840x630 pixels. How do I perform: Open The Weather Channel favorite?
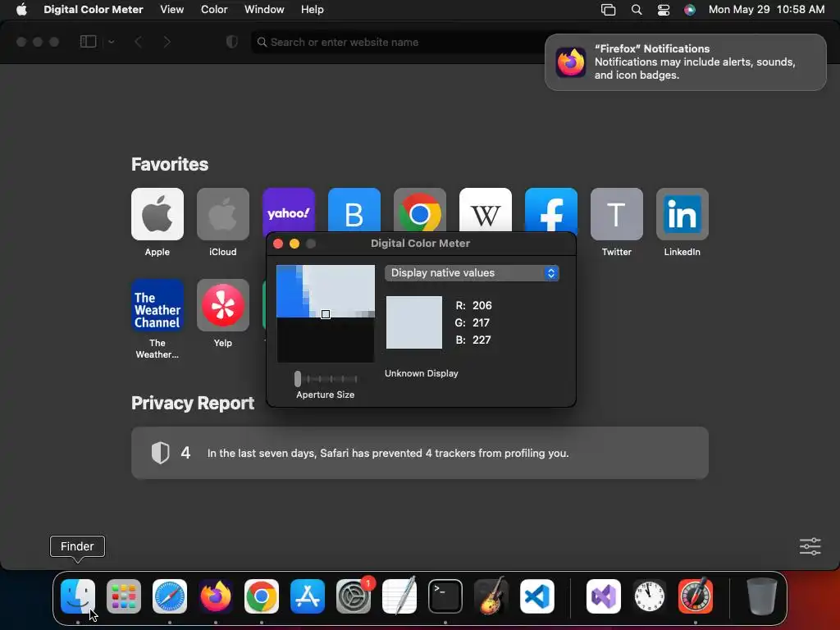pyautogui.click(x=157, y=305)
